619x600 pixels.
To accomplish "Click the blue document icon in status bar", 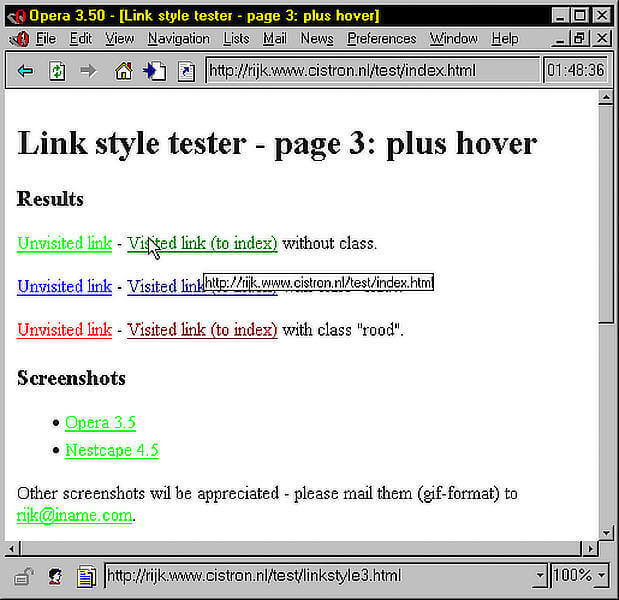I will [x=86, y=576].
